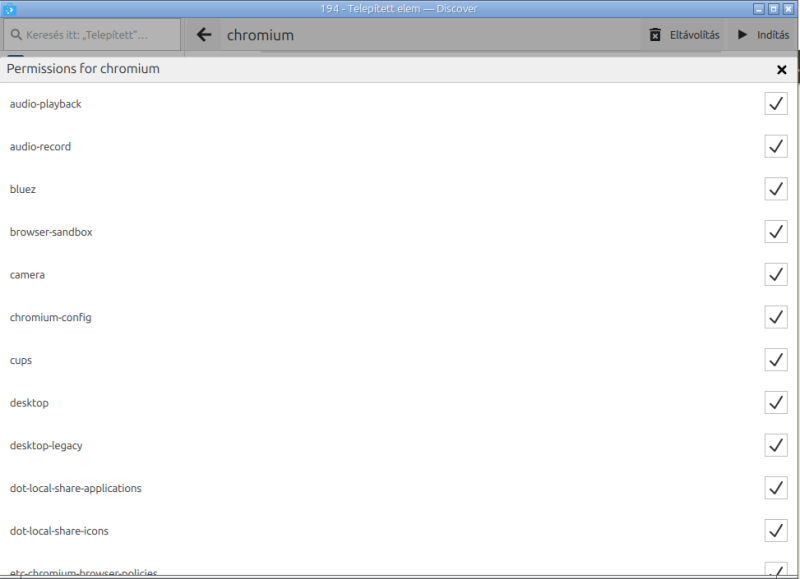Toggle the browser-sandbox checkbox

pyautogui.click(x=776, y=232)
